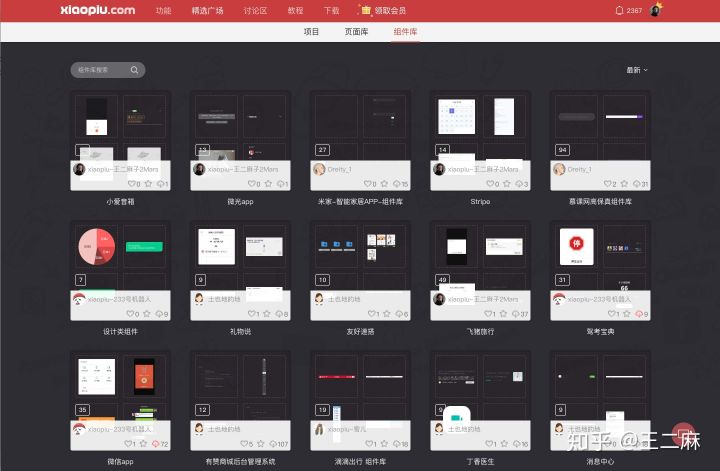Image resolution: width=720 pixels, height=471 pixels.
Task: Click the crown icon beside 领取会员
Action: [x=366, y=10]
